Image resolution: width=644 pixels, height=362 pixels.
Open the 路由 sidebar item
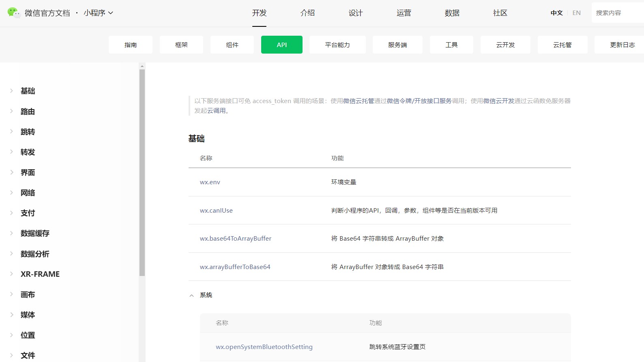28,111
